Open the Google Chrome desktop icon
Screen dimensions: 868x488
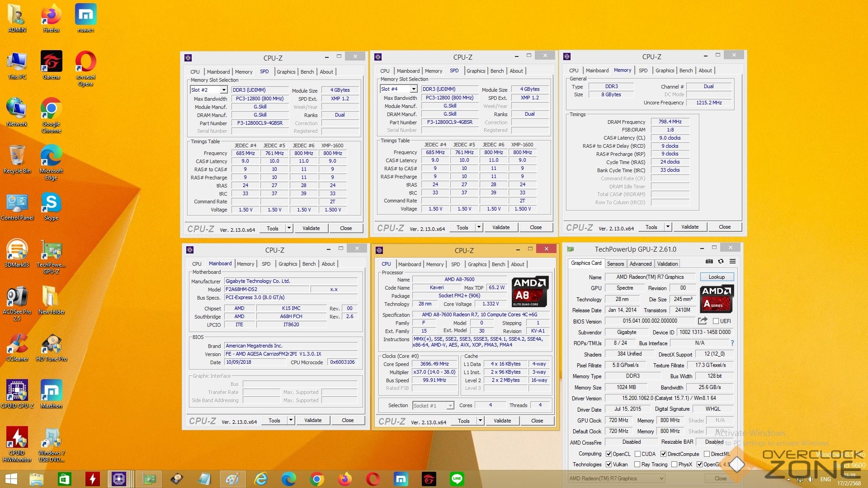[x=52, y=115]
